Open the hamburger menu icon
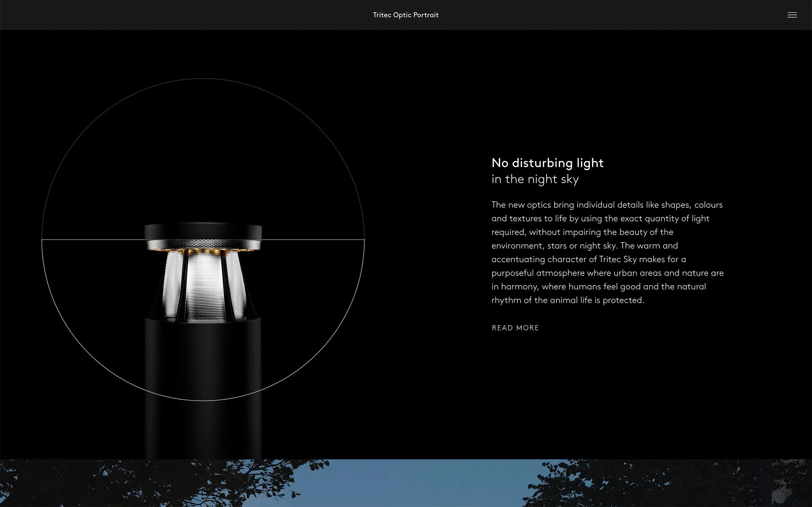 coord(792,15)
